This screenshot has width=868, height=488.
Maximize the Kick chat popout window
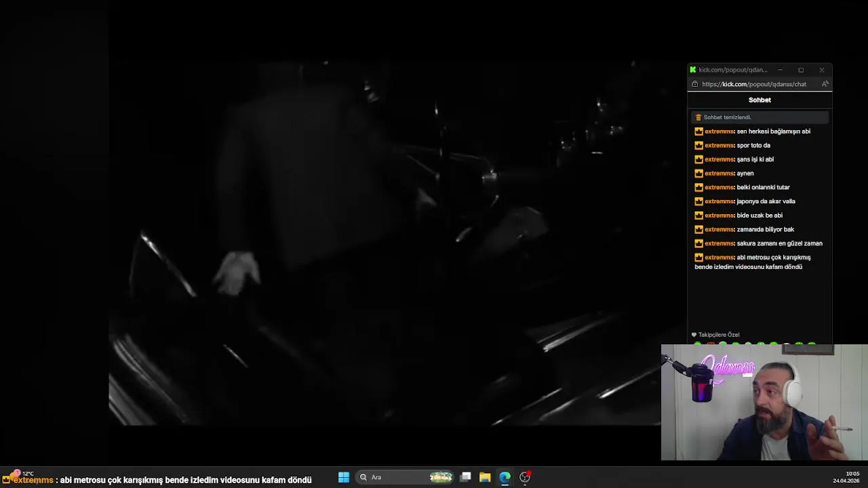(801, 70)
